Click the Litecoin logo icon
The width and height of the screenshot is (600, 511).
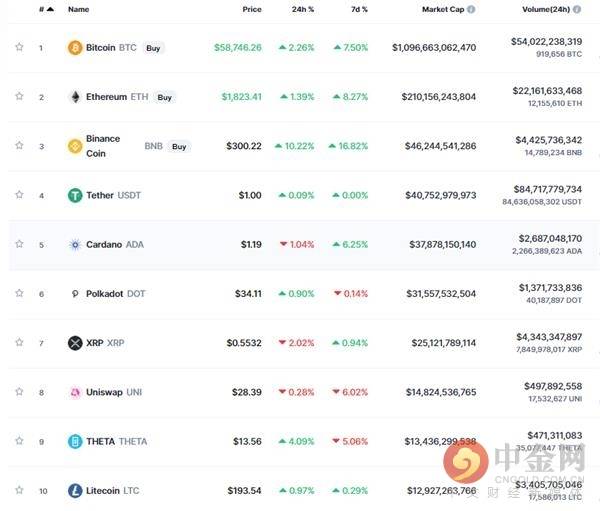point(75,491)
